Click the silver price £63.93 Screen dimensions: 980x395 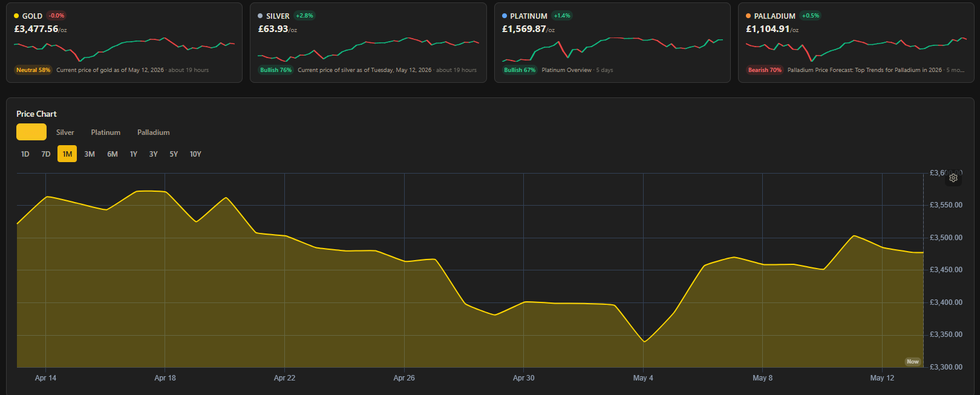tap(273, 29)
